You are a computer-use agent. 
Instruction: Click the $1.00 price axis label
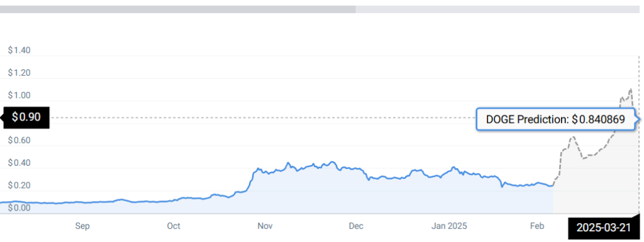pyautogui.click(x=19, y=96)
